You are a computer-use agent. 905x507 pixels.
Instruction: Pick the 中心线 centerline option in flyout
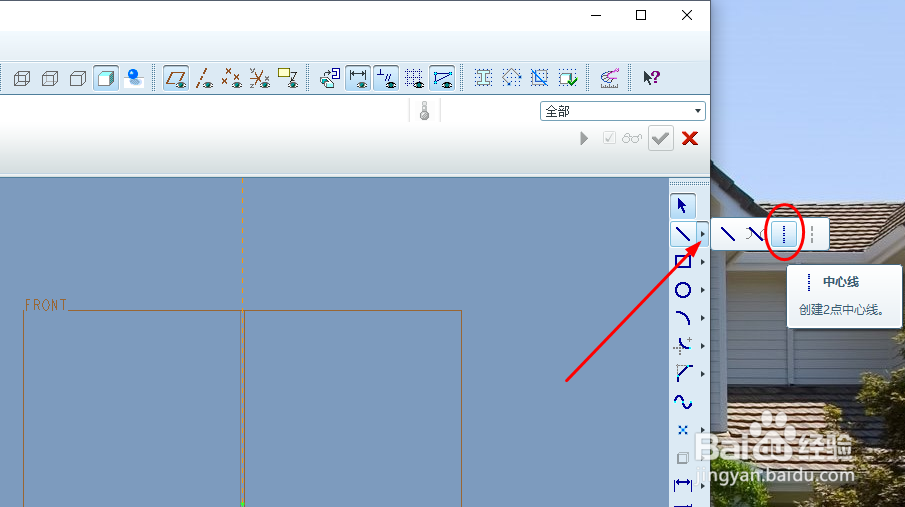coord(784,234)
